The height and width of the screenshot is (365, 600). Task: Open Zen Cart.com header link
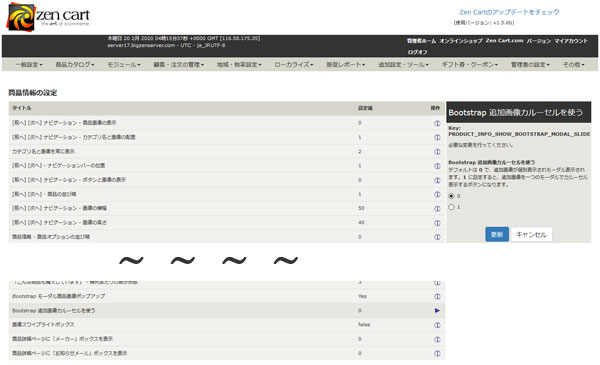[x=504, y=41]
